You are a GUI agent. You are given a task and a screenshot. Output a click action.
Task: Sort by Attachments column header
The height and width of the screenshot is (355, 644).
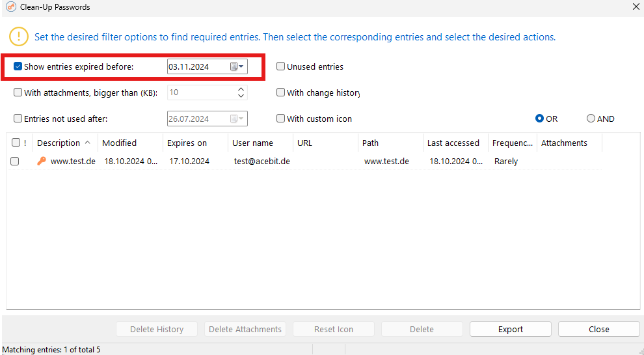tap(569, 143)
